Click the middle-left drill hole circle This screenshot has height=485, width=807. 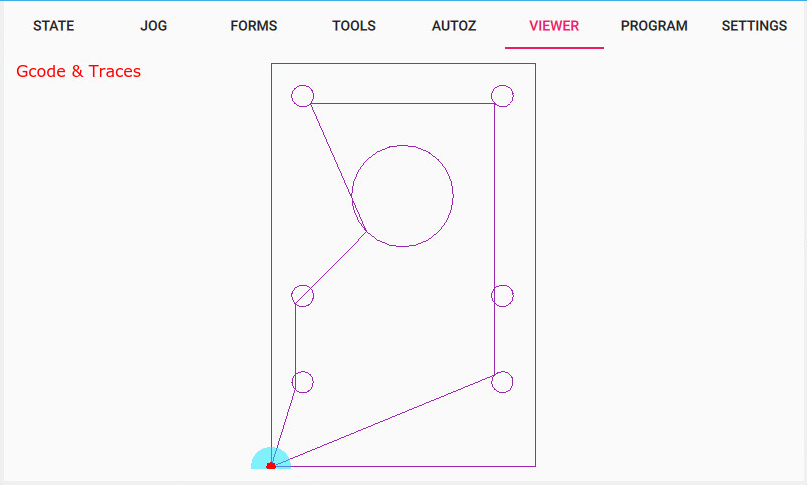[302, 296]
